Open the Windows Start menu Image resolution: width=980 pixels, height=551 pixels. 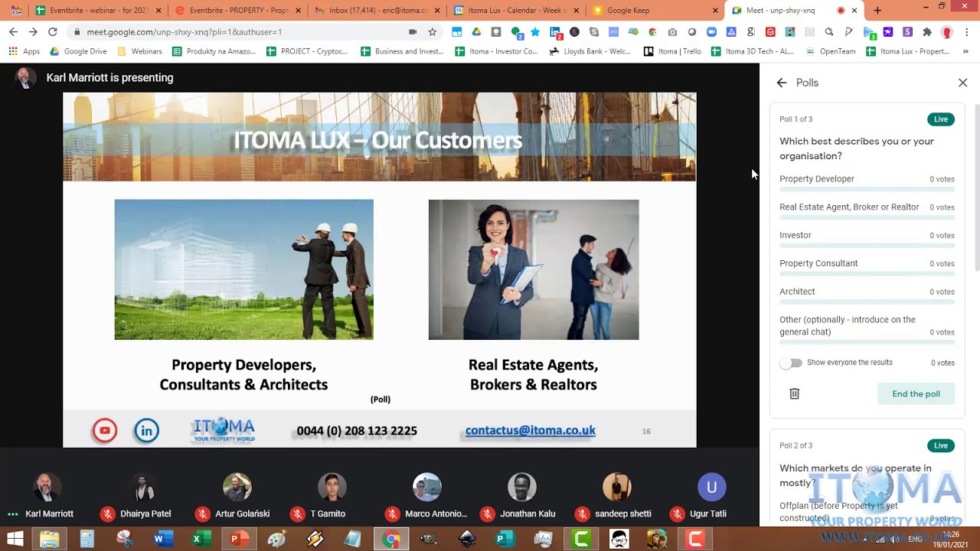pos(15,540)
